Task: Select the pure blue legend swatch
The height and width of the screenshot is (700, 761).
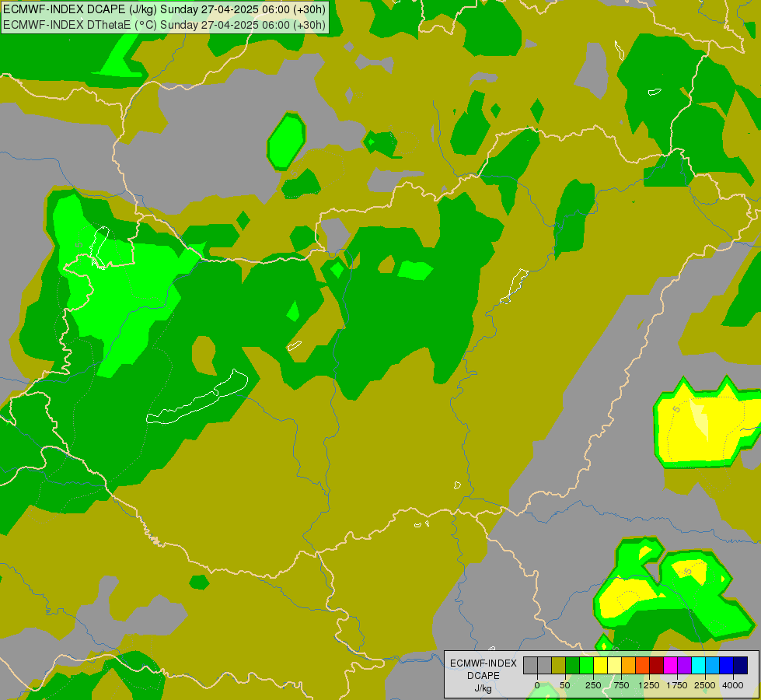Action: [x=727, y=666]
